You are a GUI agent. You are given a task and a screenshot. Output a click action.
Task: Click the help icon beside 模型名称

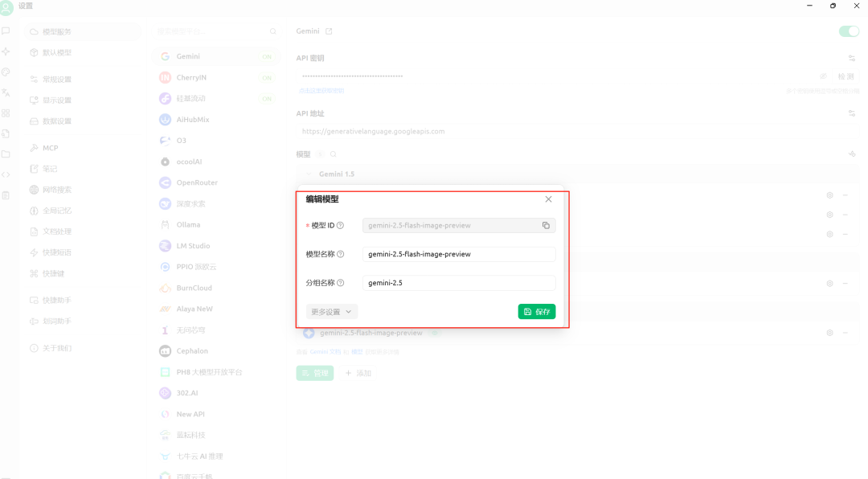(341, 254)
